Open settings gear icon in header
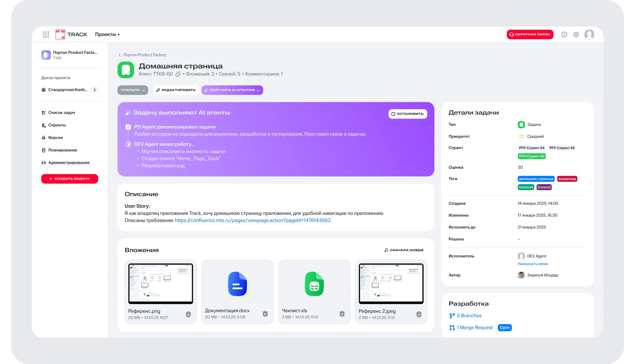 (576, 34)
